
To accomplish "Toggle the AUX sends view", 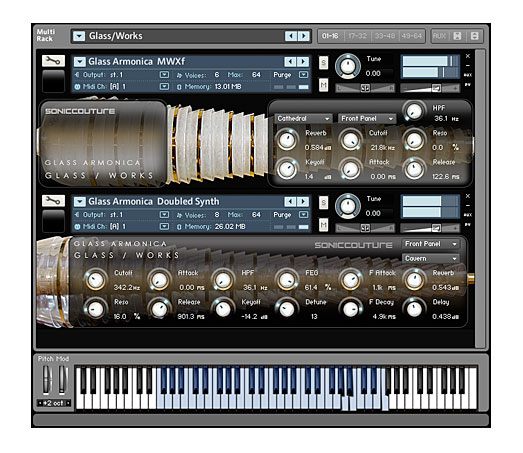I will pos(439,36).
